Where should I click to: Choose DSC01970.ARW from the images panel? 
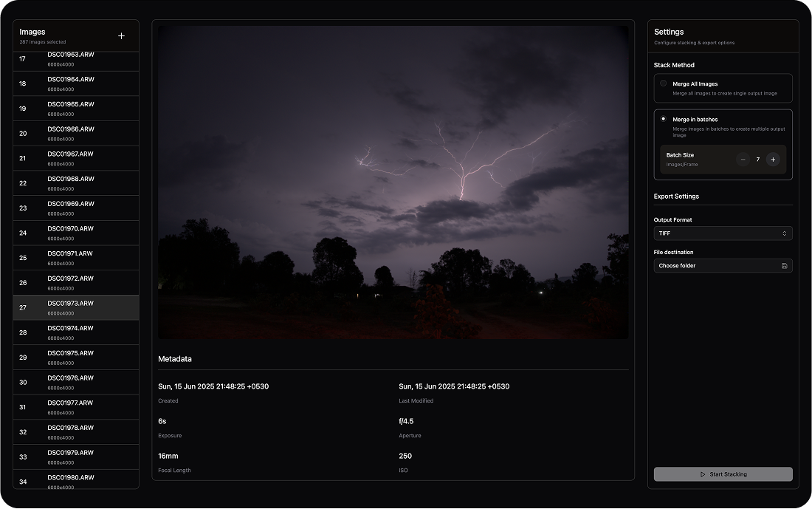[76, 233]
